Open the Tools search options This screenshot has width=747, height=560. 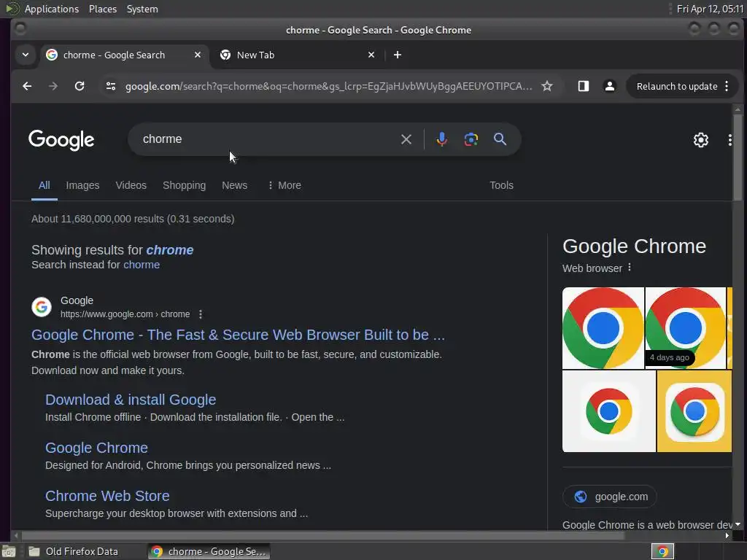click(502, 185)
